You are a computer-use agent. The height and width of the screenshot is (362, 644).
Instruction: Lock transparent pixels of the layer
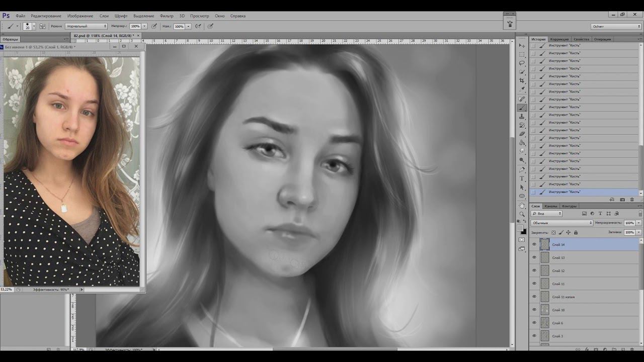click(553, 232)
